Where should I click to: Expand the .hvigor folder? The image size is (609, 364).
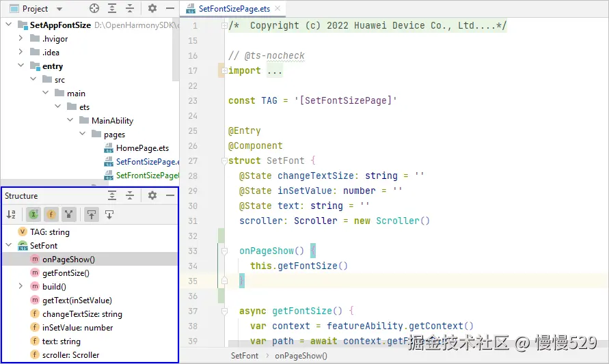tap(21, 38)
